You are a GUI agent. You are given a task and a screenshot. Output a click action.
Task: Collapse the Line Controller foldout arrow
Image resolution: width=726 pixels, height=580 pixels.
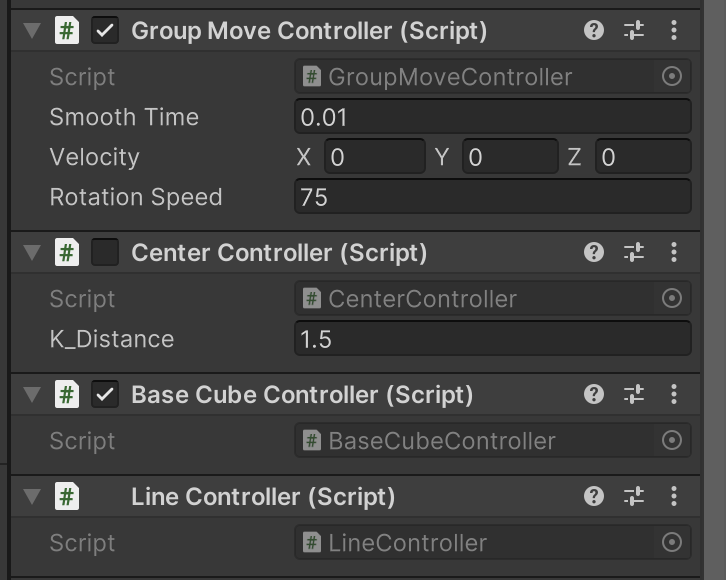32,496
